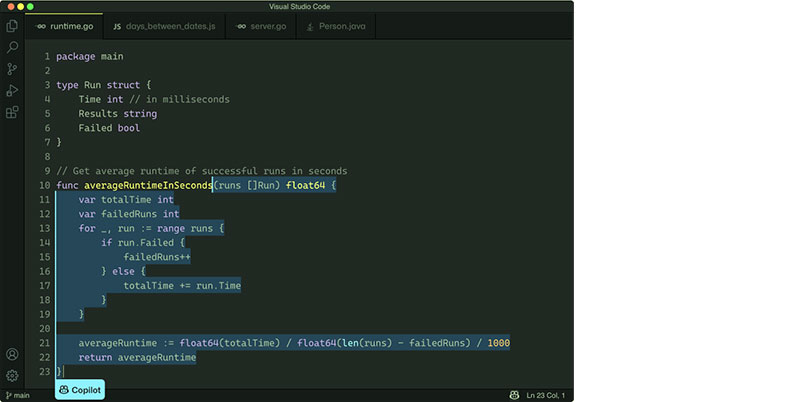Click line number 10 in the gutter
800x402 pixels.
[45, 185]
